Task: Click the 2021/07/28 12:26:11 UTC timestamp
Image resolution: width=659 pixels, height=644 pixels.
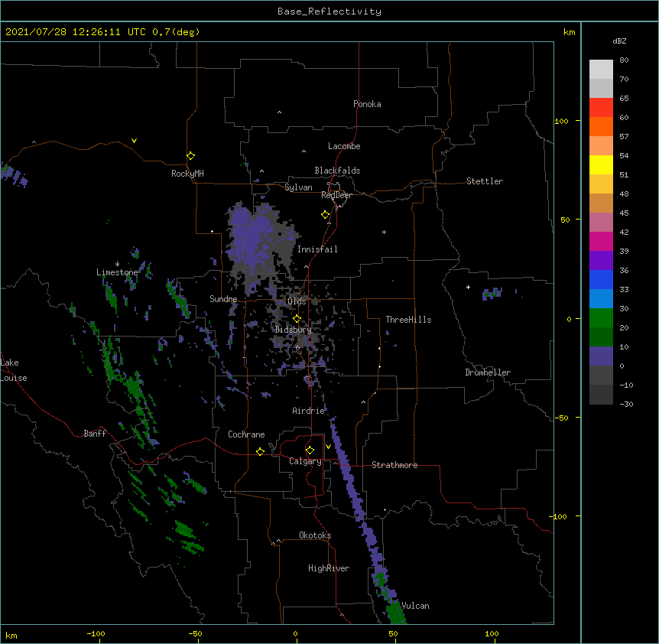Action: (x=75, y=32)
